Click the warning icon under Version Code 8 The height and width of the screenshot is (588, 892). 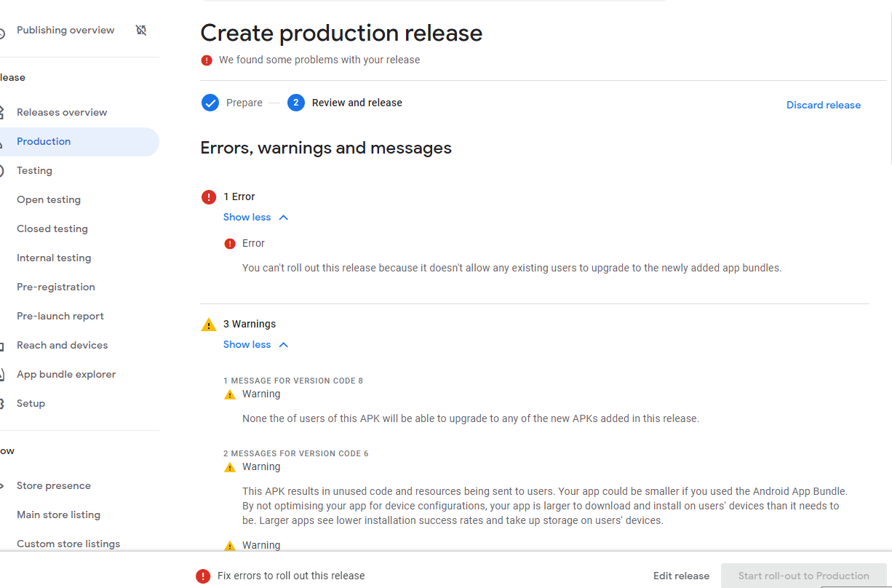pos(230,394)
